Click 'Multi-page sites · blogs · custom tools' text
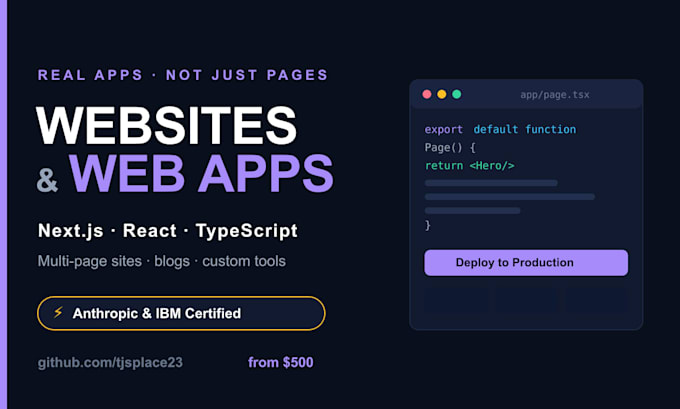This screenshot has height=409, width=680. (161, 261)
